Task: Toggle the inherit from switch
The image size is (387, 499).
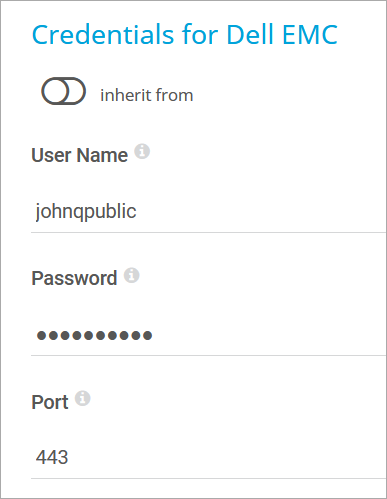Action: pyautogui.click(x=63, y=91)
